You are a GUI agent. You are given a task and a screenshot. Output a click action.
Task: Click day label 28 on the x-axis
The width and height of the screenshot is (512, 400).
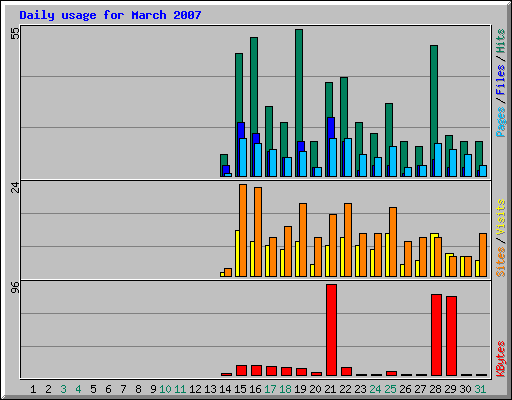click(435, 389)
